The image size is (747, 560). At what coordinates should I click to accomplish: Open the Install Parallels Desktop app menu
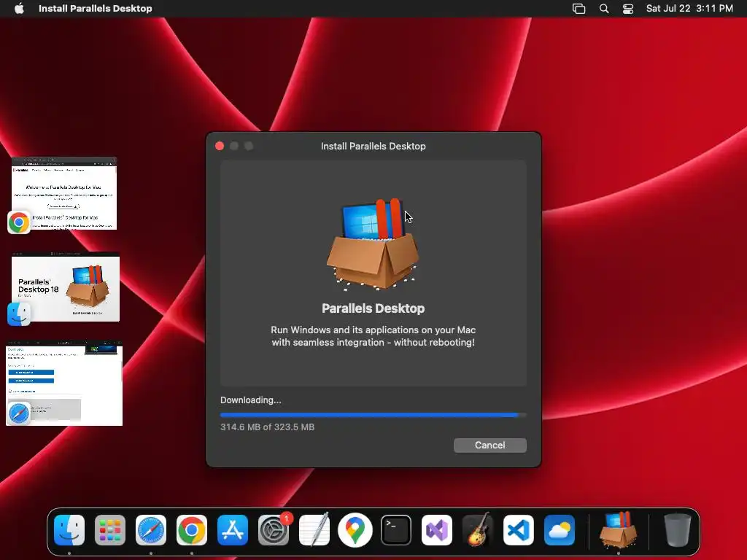[x=96, y=9]
